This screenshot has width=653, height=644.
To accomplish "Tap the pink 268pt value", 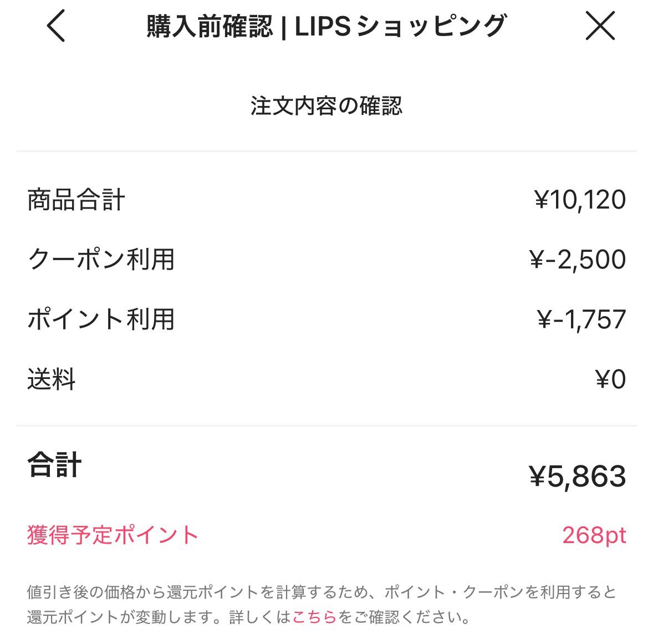I will [x=595, y=534].
